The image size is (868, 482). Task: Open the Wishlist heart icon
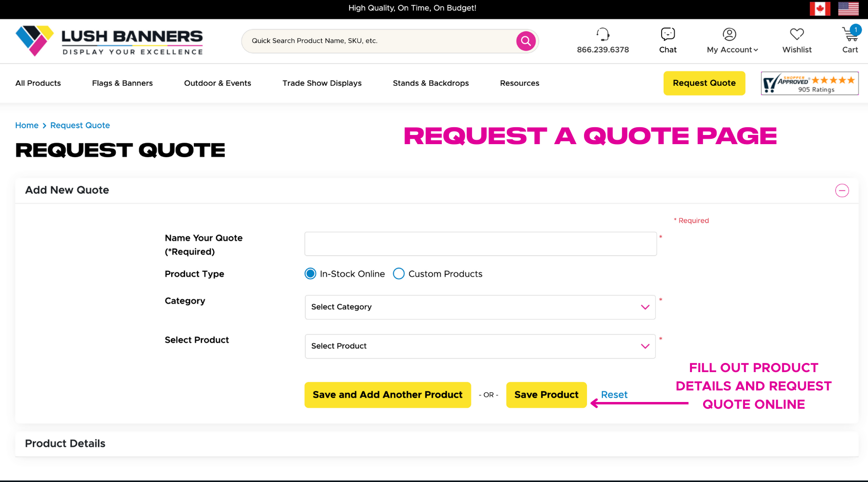click(797, 34)
